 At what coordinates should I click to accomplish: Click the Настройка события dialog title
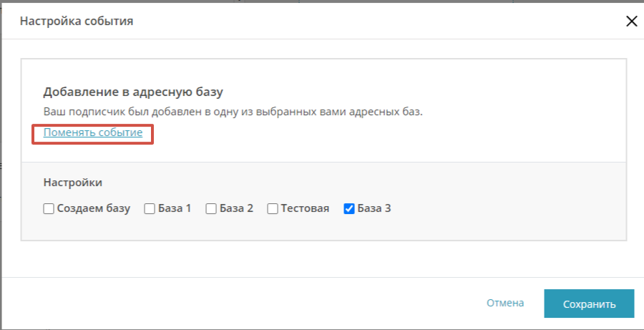point(77,21)
